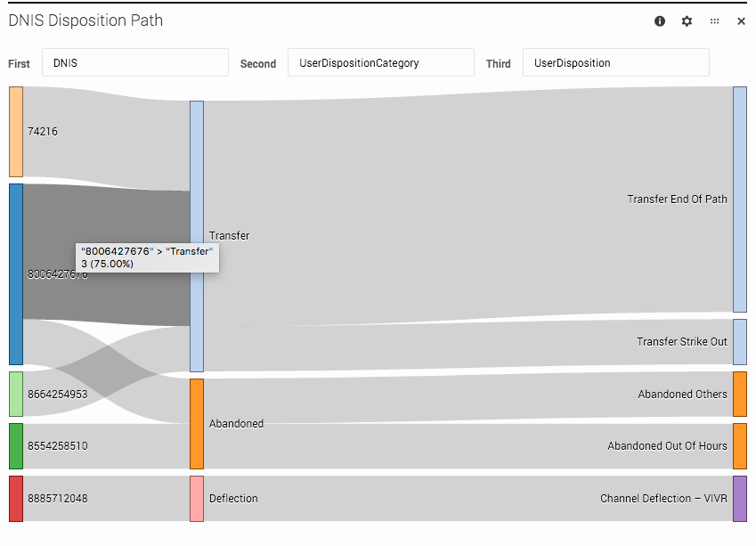Click the DNIS Disposition Path title

pos(85,20)
